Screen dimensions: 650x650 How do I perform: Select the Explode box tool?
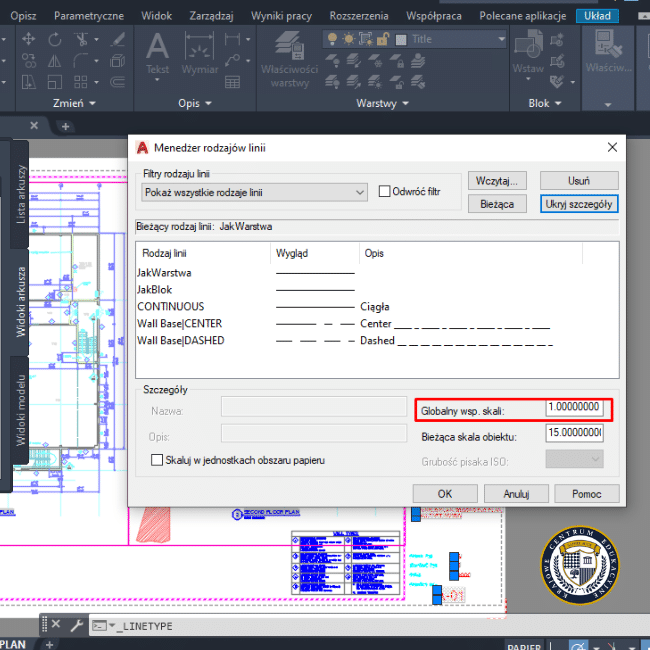[x=118, y=61]
